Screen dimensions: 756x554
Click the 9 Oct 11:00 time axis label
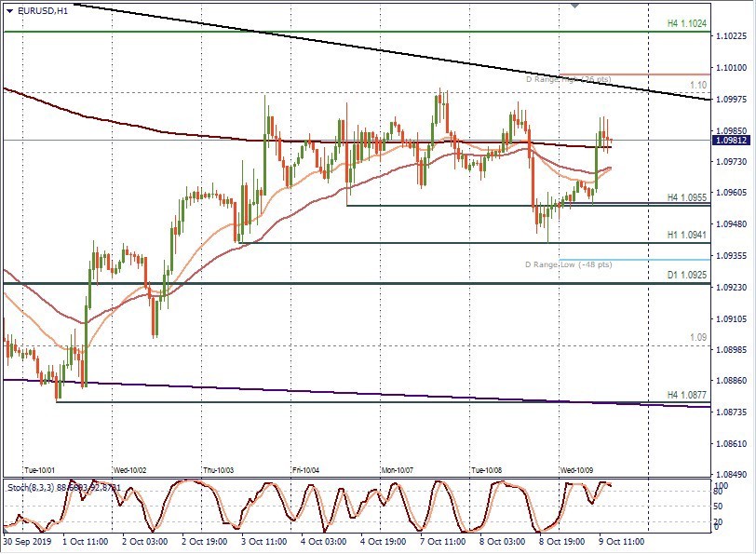click(622, 542)
